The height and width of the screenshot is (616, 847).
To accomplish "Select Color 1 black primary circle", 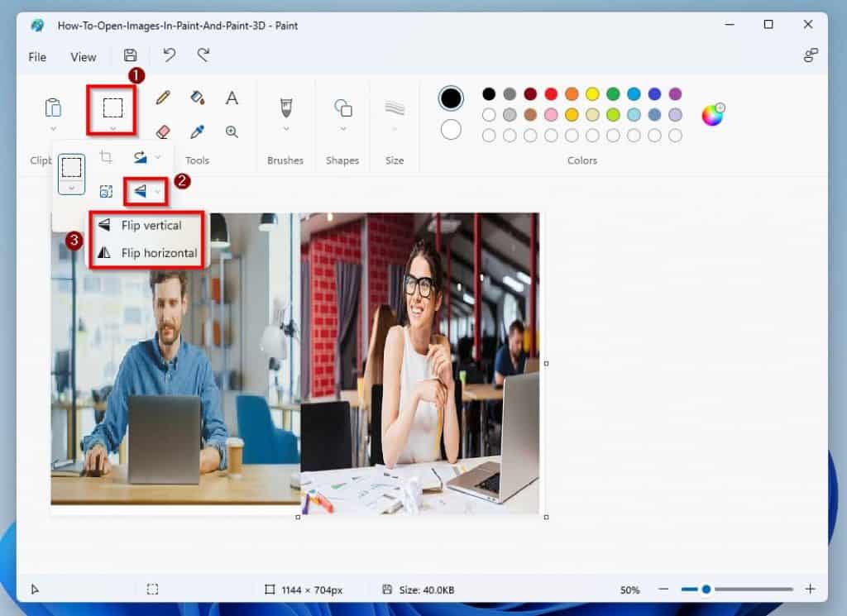I will (451, 98).
